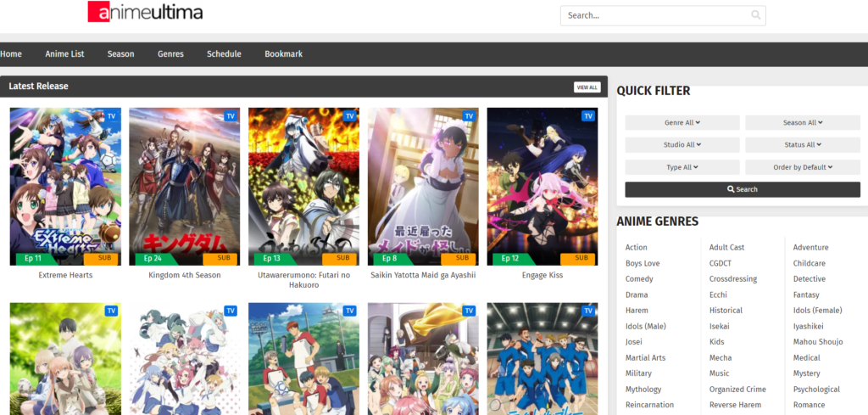The height and width of the screenshot is (415, 868).
Task: Click the Extreme Hearts poster thumbnail
Action: 65,186
